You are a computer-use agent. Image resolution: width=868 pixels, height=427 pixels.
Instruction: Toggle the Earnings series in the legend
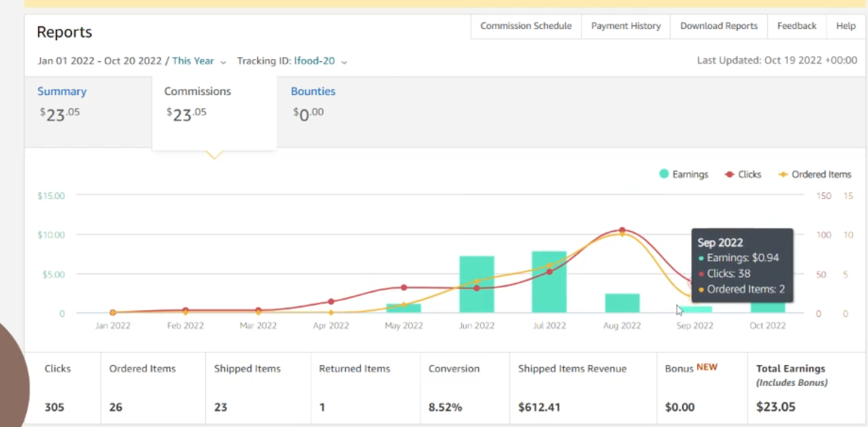point(684,174)
